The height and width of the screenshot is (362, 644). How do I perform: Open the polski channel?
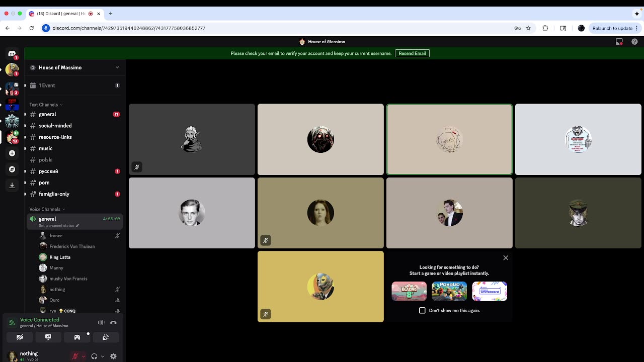pos(74,160)
